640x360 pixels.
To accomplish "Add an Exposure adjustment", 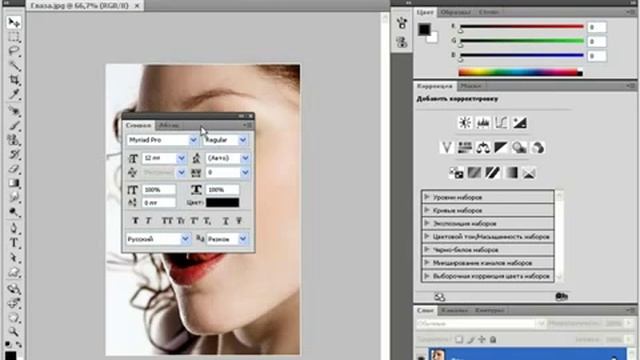I will [519, 122].
